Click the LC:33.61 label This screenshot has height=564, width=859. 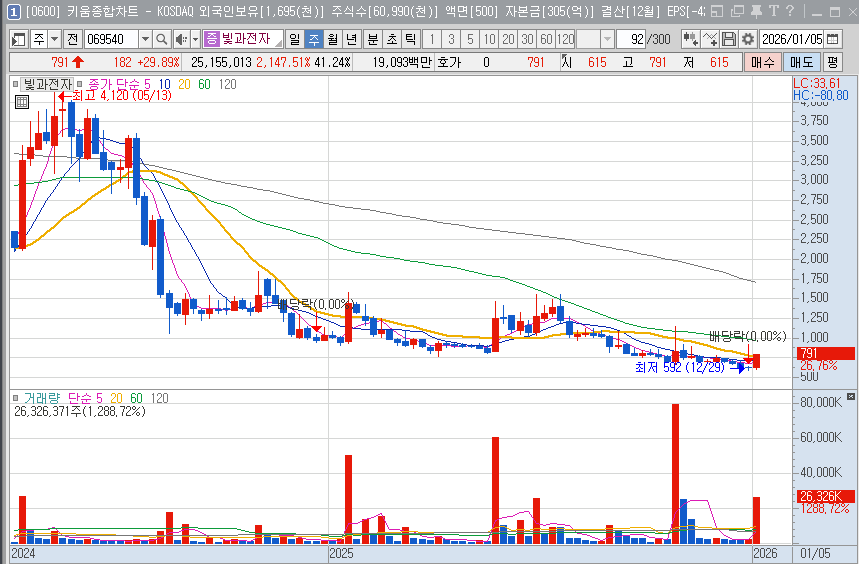point(817,83)
